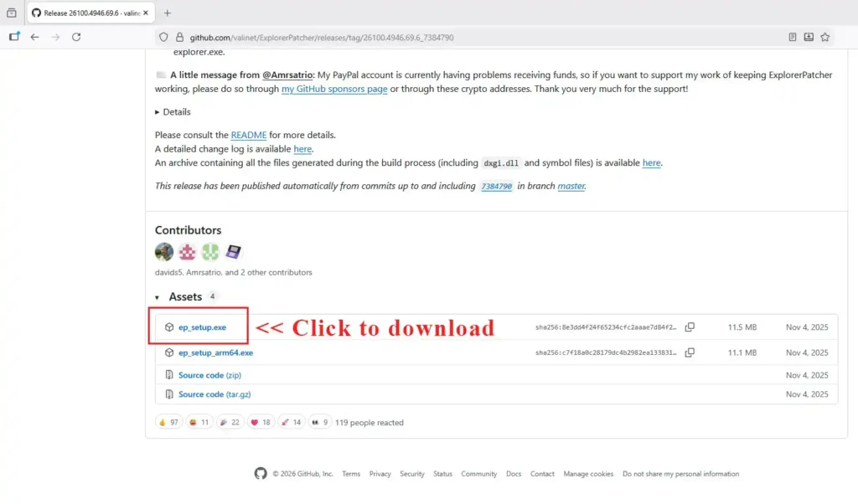
Task: Bookmark this page with the star icon
Action: (825, 37)
